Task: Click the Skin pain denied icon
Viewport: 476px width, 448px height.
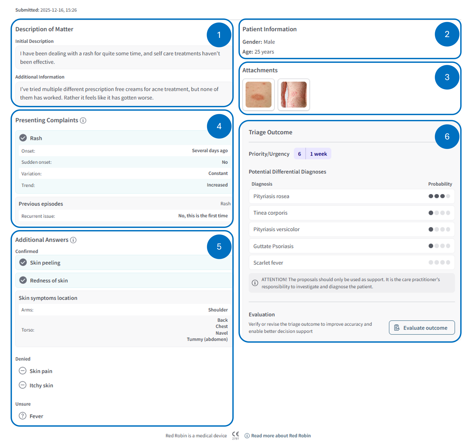Action: (23, 371)
